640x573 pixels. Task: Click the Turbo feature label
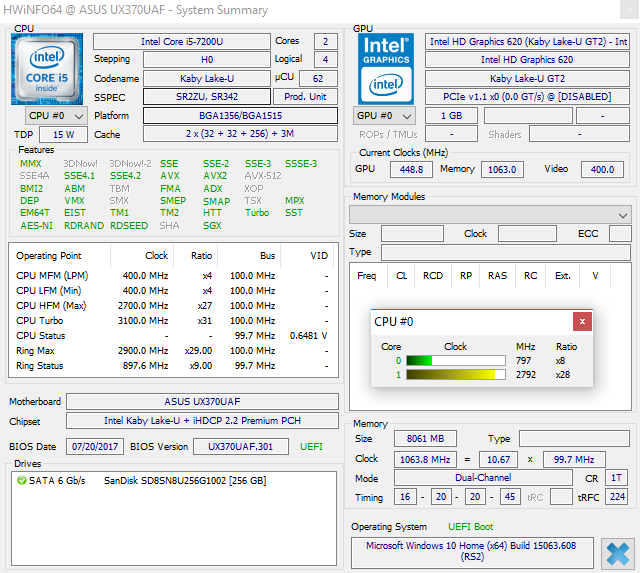257,213
